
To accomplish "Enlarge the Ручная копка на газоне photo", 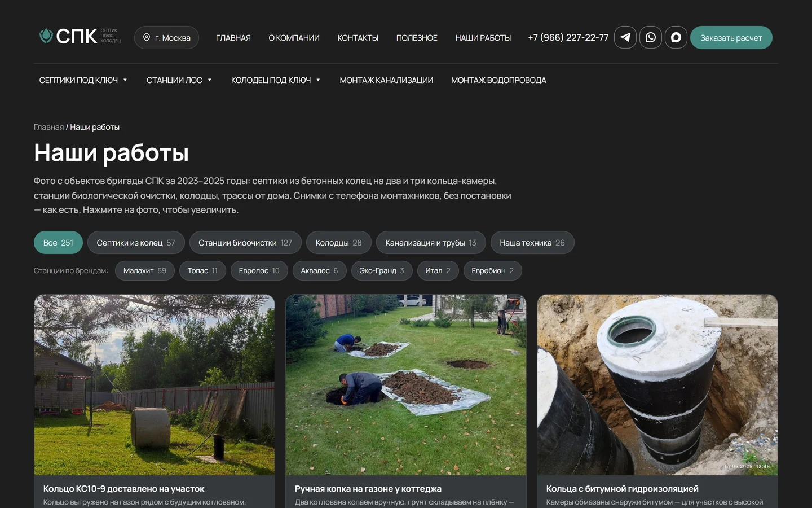I will coord(406,385).
